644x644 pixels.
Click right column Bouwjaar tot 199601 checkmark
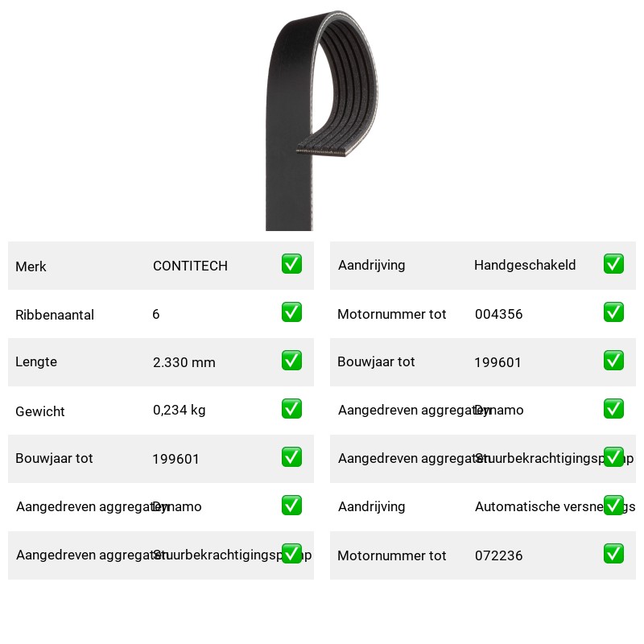tap(613, 360)
